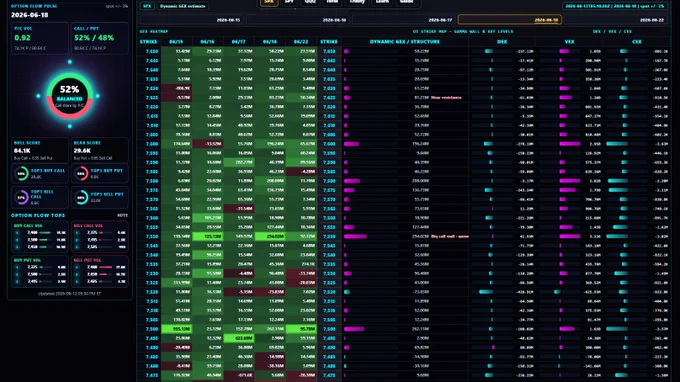
Task: Click the Dynamic GEX estimate badge
Action: click(x=183, y=6)
